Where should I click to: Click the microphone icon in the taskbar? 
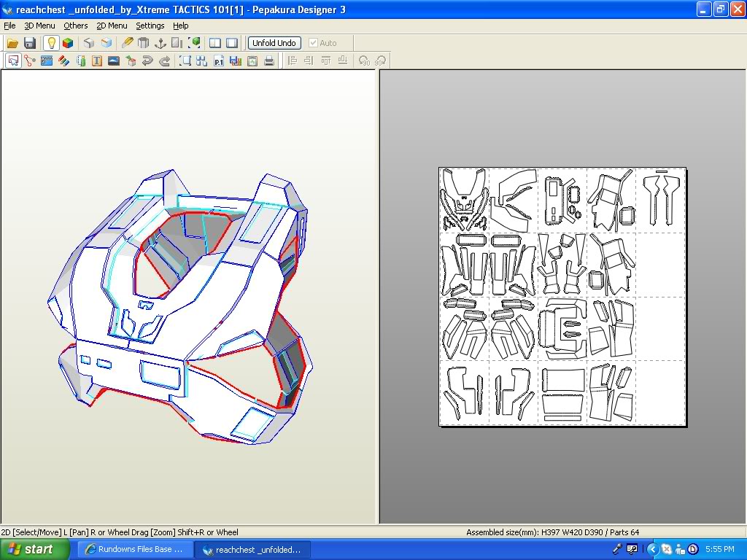(x=617, y=549)
